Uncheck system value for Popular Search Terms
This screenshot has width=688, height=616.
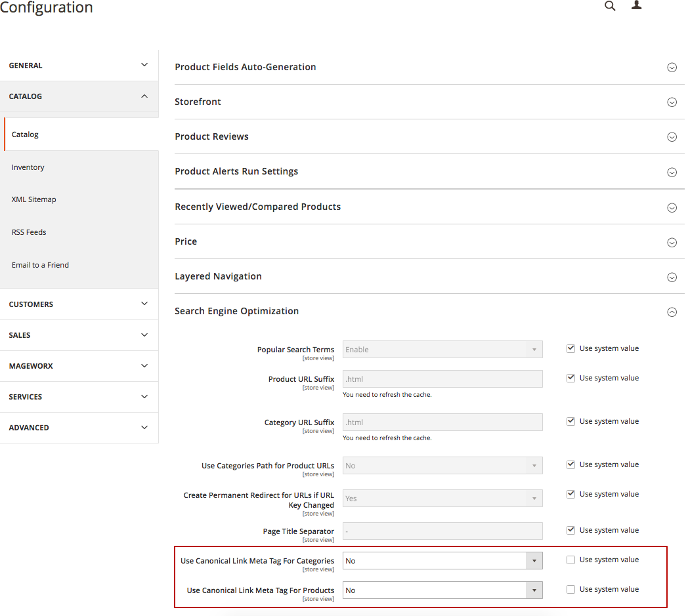(570, 348)
